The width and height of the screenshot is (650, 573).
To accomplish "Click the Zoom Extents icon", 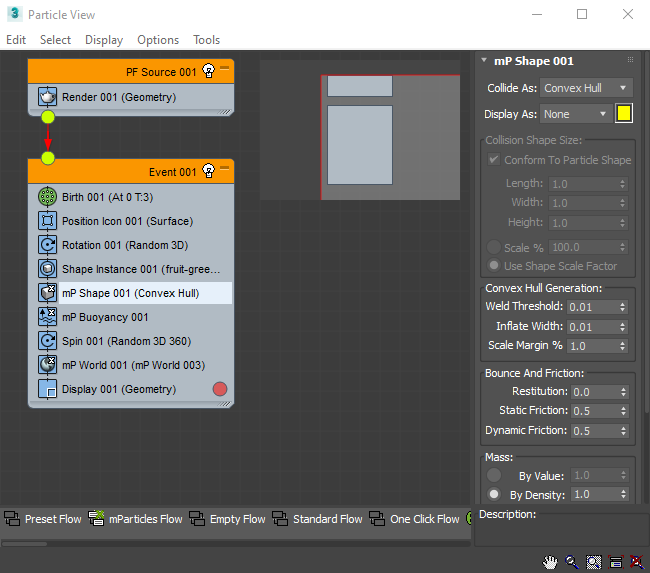I will [x=616, y=562].
